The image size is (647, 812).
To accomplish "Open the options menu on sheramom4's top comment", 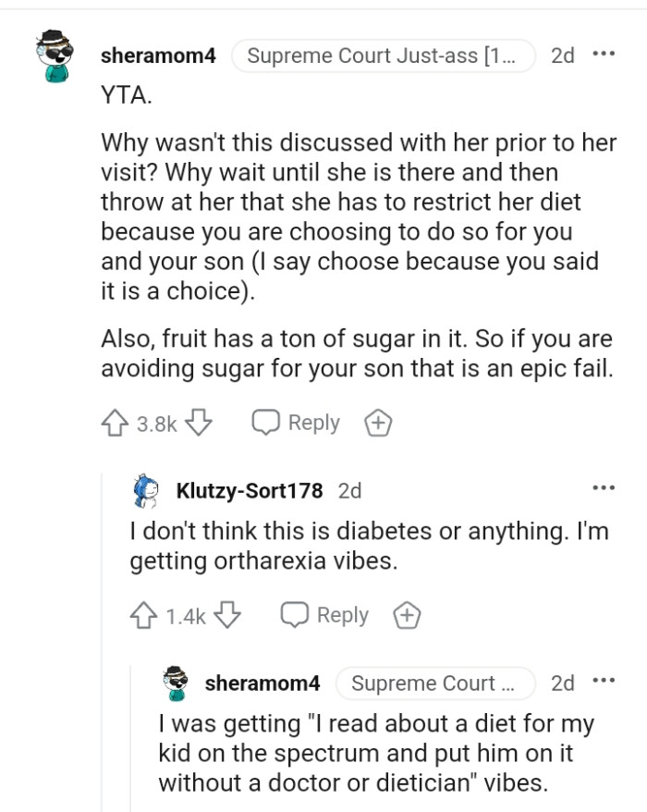I will click(x=604, y=54).
